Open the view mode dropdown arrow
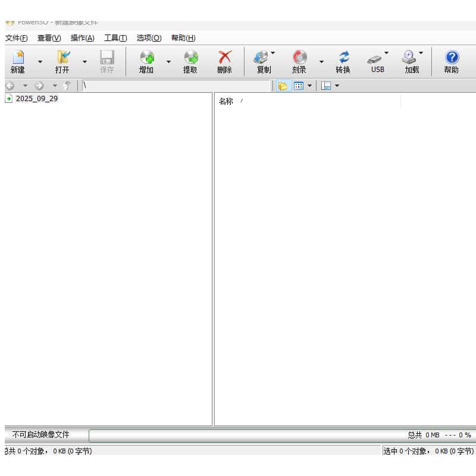476x476 pixels. tap(309, 86)
